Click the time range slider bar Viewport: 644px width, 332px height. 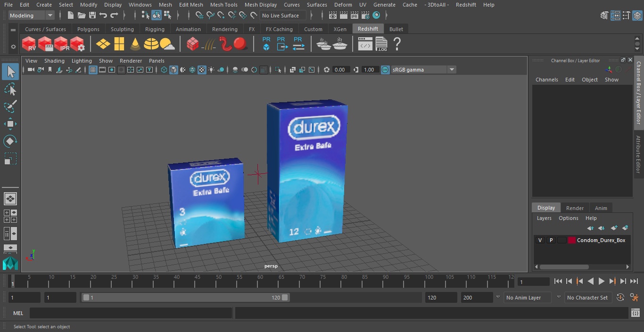click(x=185, y=298)
